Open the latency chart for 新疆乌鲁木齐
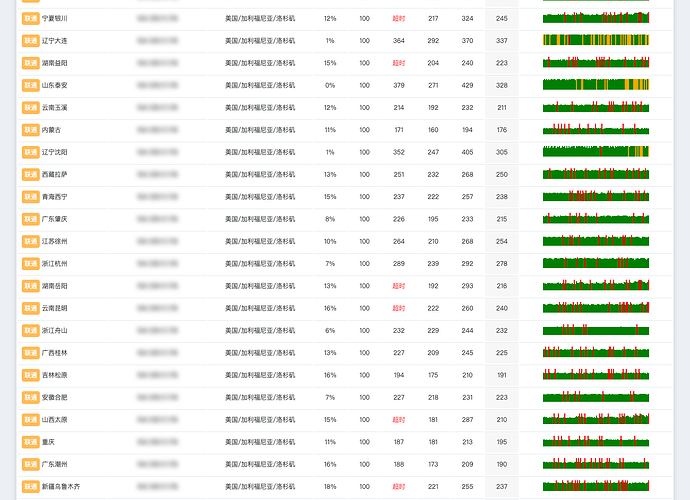Viewport: 690px width, 500px height. pyautogui.click(x=596, y=486)
